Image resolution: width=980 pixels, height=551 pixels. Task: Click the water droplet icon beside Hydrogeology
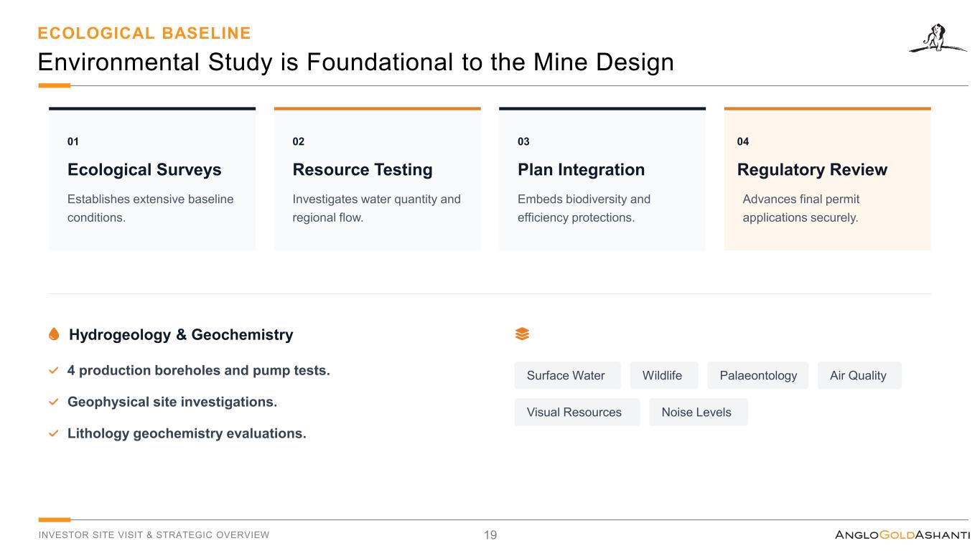(x=54, y=335)
